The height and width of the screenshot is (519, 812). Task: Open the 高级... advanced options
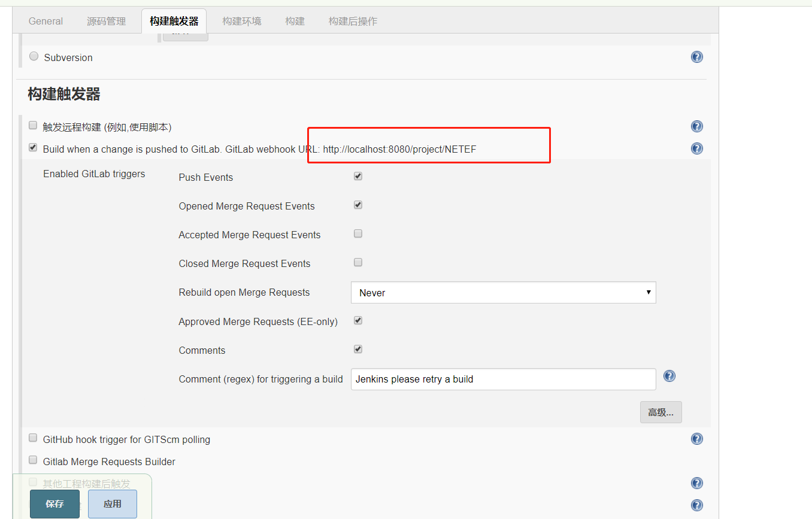point(661,412)
